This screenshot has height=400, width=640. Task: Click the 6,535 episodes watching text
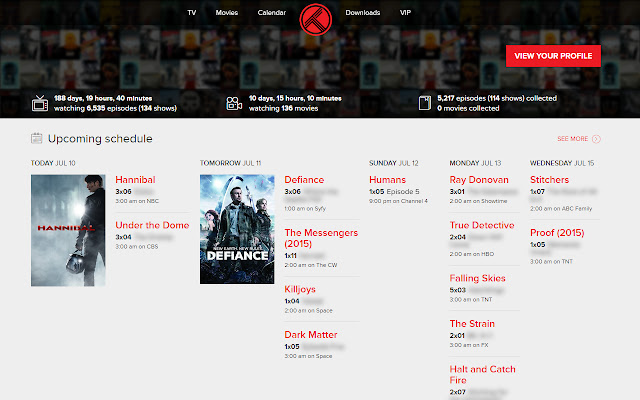pos(115,109)
